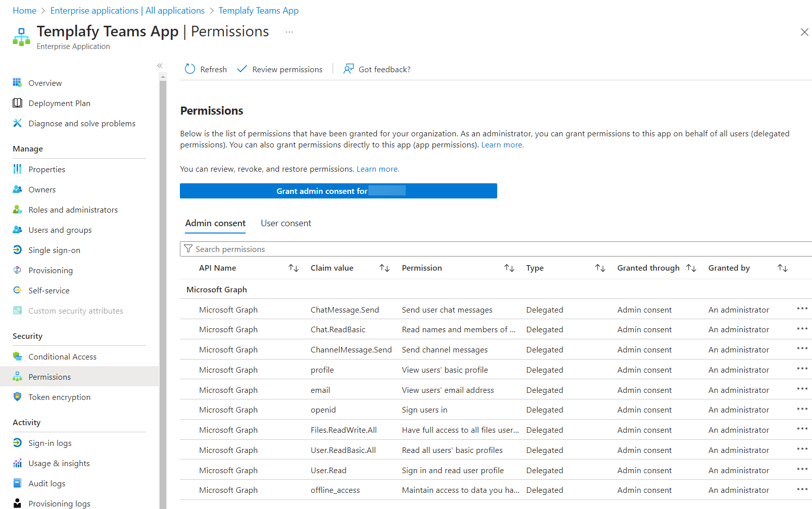Click the Deployment Plan book icon
This screenshot has height=509, width=812.
click(17, 103)
